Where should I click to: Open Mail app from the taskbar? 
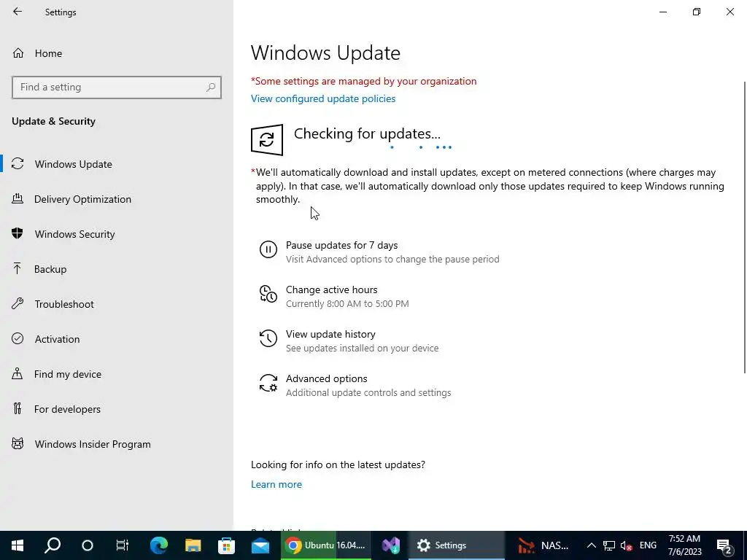260,545
